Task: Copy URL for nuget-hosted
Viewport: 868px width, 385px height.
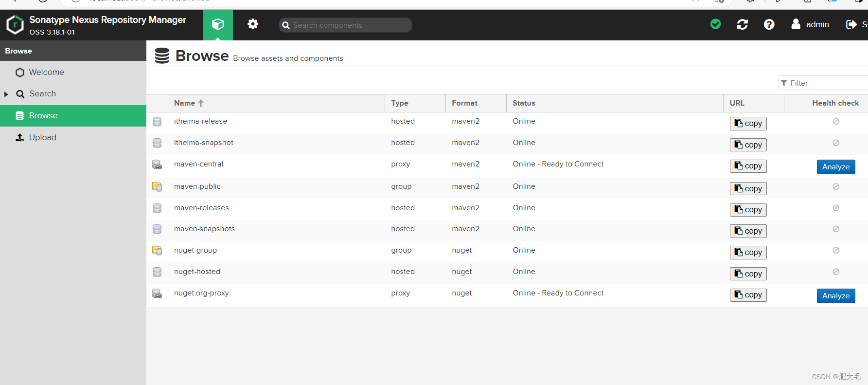Action: [748, 274]
